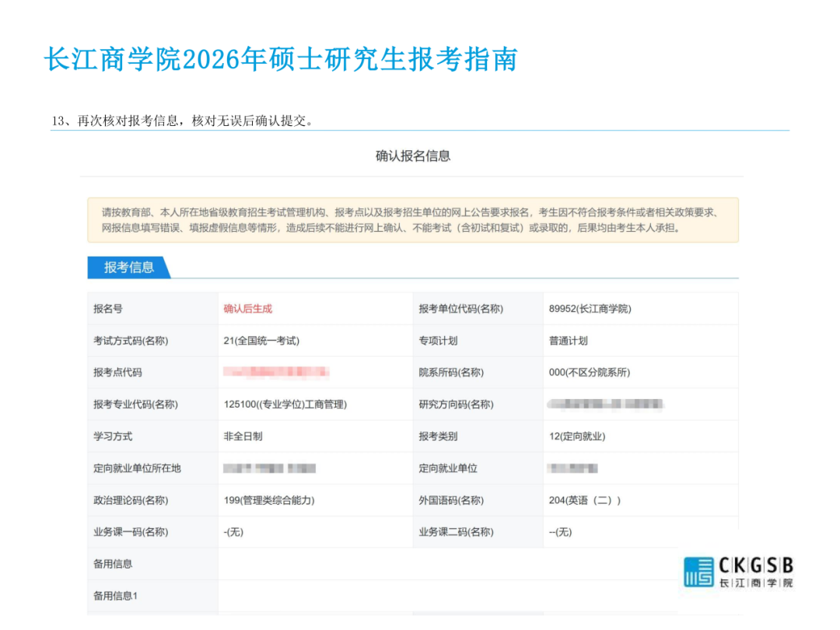This screenshot has width=840, height=630.
Task: Select the 199(管理类综合能力) value
Action: (269, 500)
